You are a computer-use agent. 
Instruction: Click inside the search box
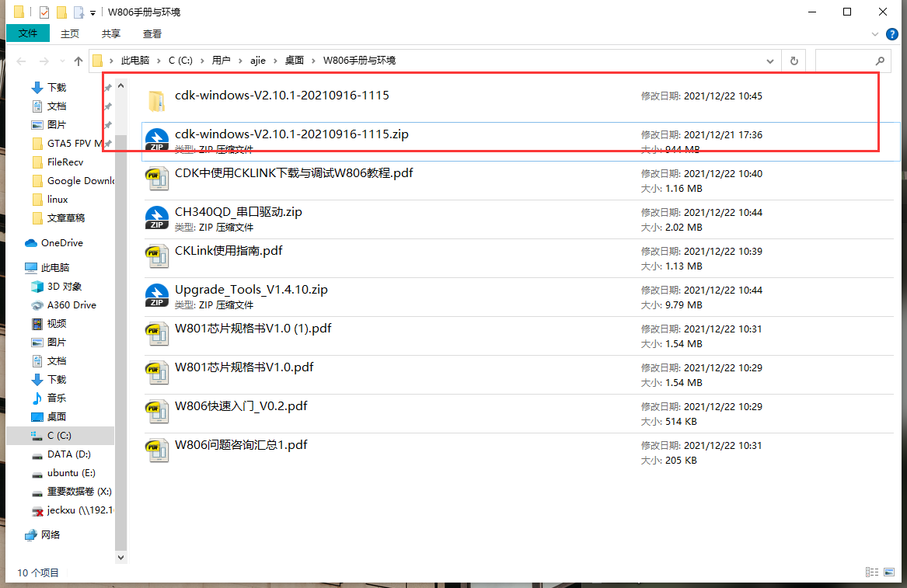click(847, 60)
